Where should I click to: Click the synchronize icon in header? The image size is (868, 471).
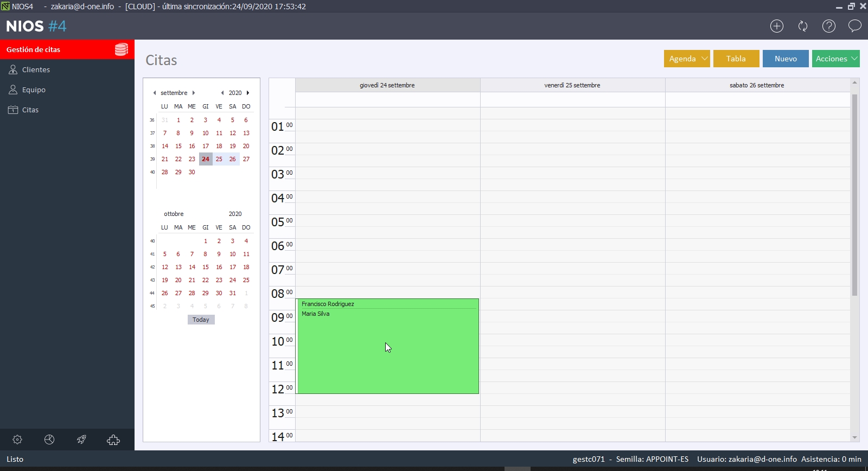(803, 26)
